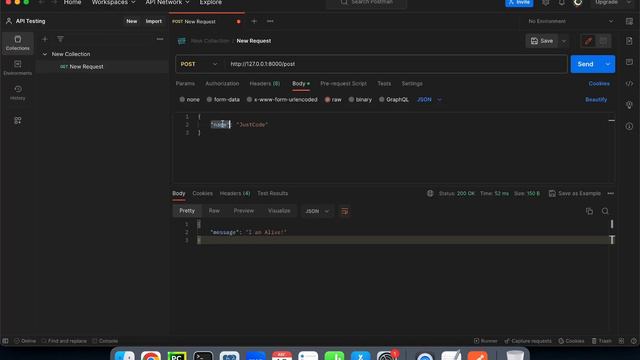Switch to the Params tab
The image size is (640, 360).
185,83
